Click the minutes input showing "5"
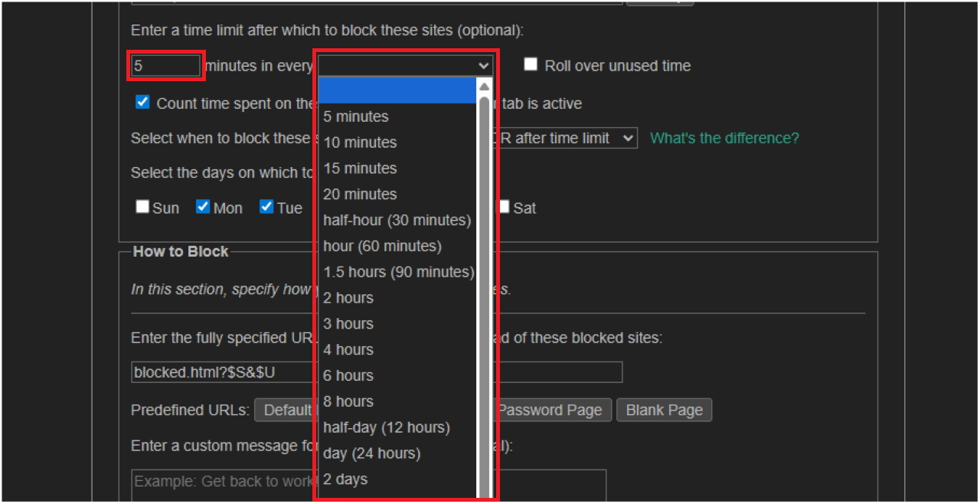980x504 pixels. pyautogui.click(x=165, y=65)
